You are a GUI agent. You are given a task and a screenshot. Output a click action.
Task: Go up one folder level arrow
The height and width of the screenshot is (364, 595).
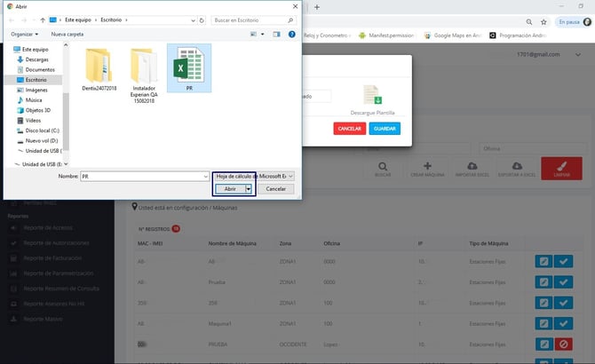point(44,19)
